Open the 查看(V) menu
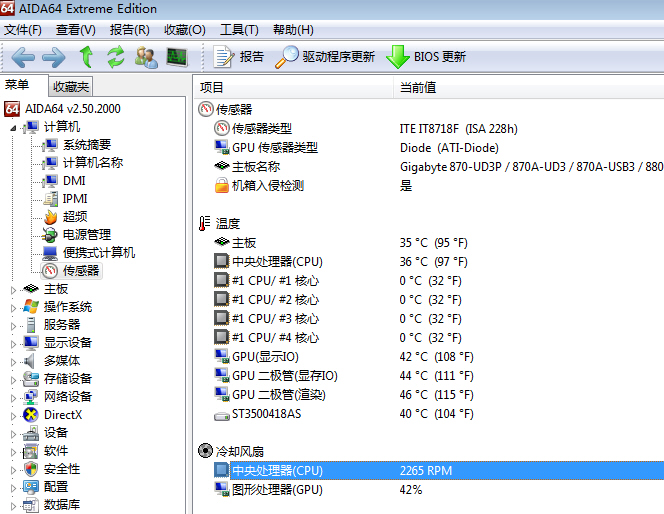 pyautogui.click(x=76, y=30)
